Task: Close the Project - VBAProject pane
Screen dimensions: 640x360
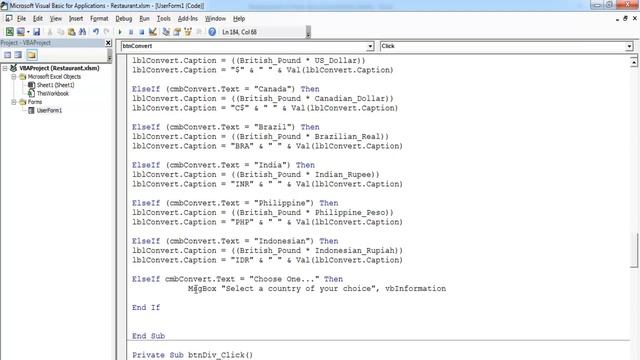Action: [108, 43]
